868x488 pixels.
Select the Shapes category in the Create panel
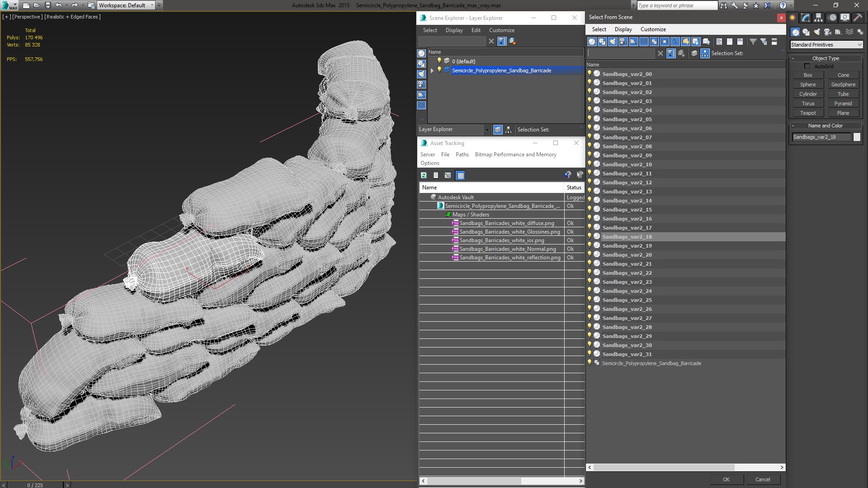coord(806,32)
